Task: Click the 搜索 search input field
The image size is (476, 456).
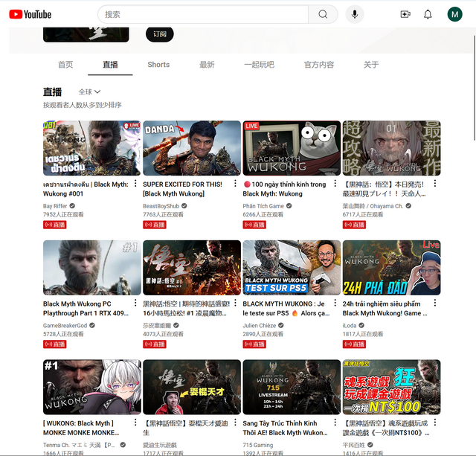Action: tap(203, 14)
